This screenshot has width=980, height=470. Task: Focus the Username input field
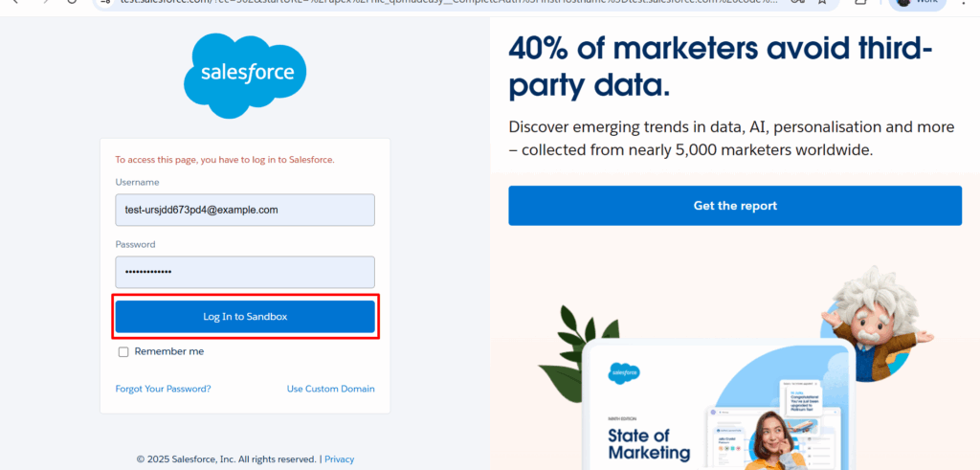(245, 210)
